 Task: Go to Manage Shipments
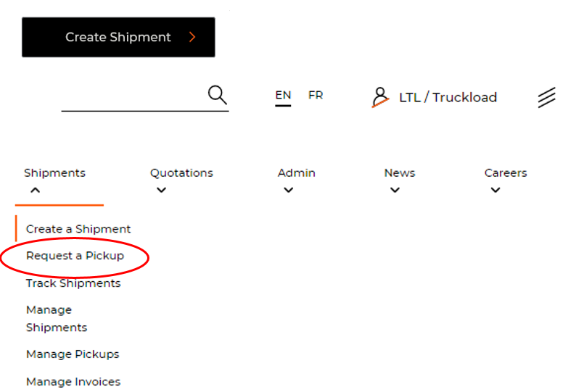click(57, 319)
